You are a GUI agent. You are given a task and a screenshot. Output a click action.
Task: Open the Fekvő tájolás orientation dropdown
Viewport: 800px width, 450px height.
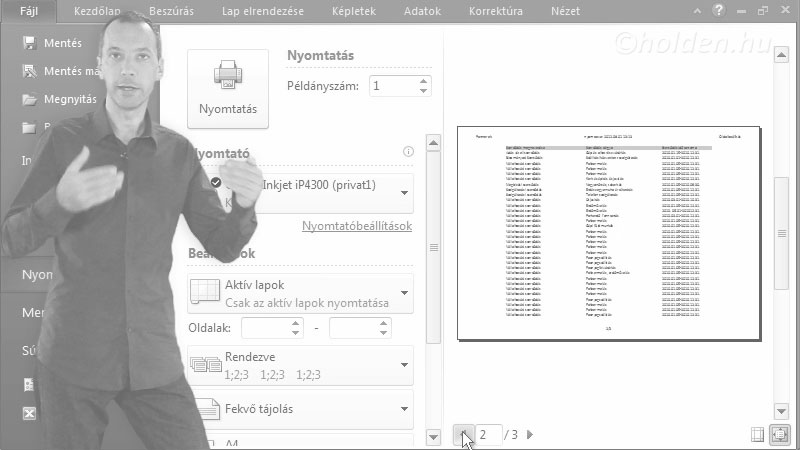(301, 409)
